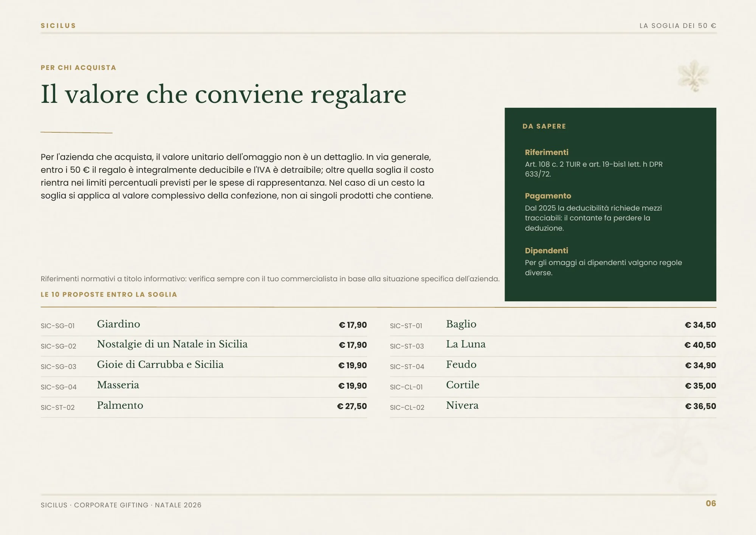Click the 'Art. 108 c. 2 TUIR' reference text
756x535 pixels.
594,169
